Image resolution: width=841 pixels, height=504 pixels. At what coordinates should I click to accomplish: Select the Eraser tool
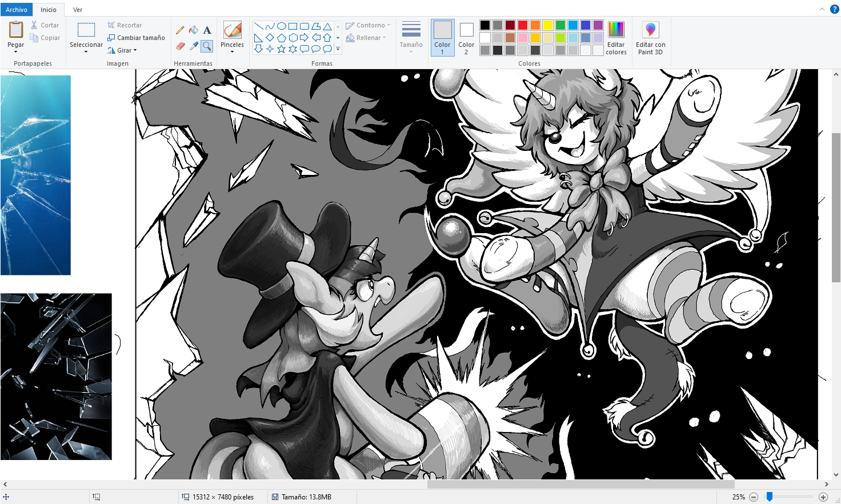(180, 46)
